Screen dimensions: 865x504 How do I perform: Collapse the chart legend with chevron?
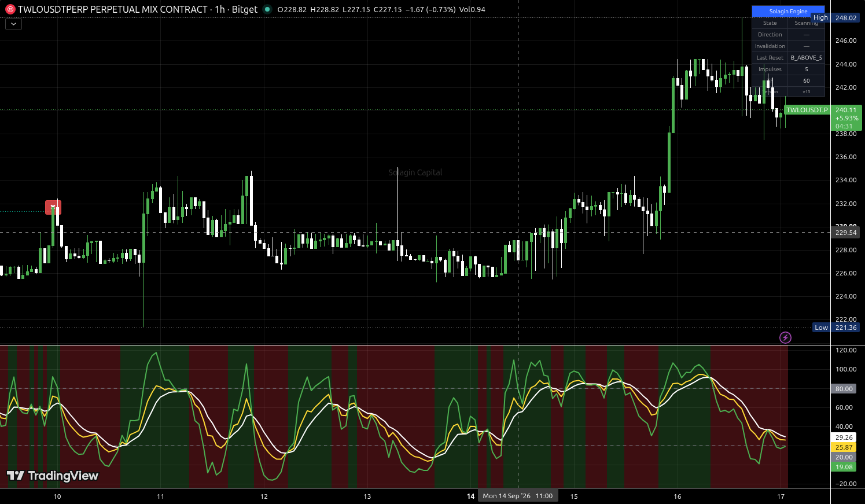point(13,24)
